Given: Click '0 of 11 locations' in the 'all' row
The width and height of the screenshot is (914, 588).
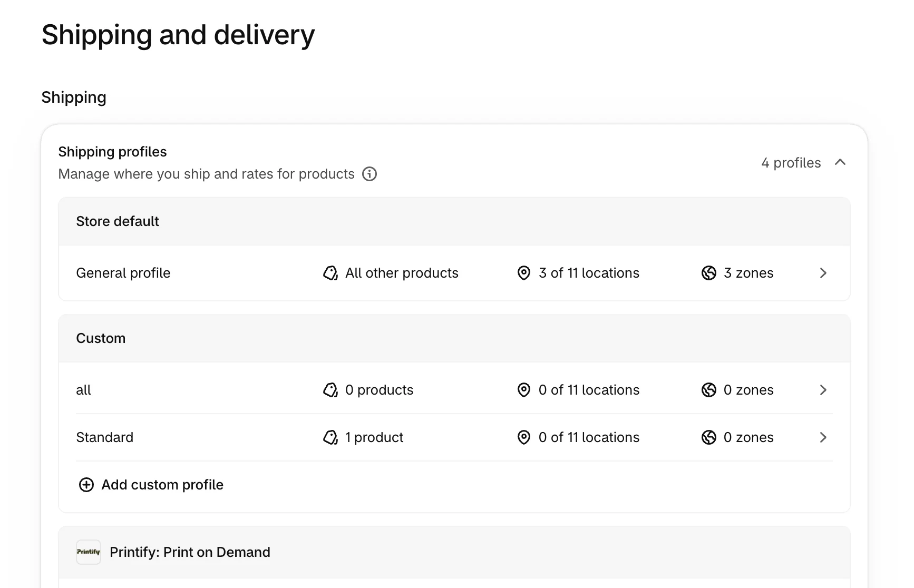Looking at the screenshot, I should point(589,390).
